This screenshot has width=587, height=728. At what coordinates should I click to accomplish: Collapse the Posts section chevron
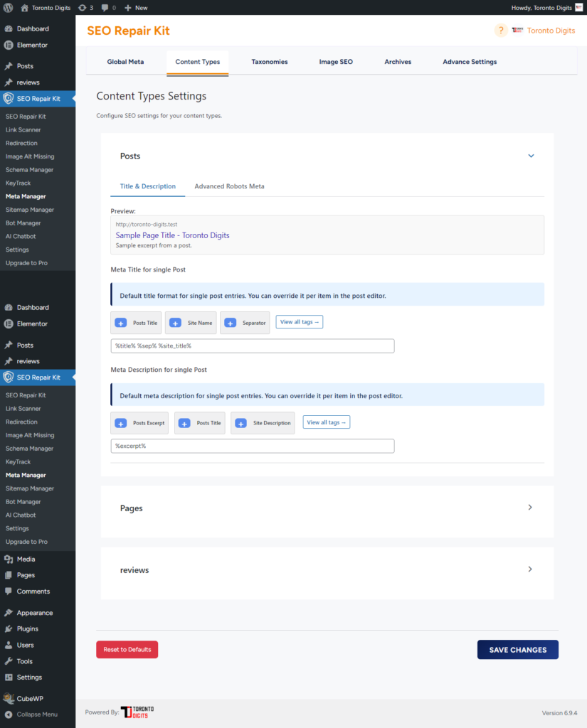[531, 156]
